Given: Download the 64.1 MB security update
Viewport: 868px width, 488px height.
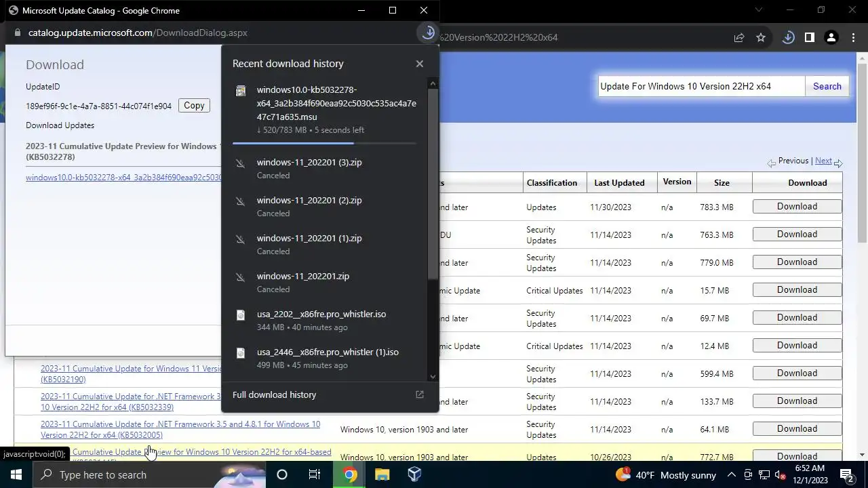Looking at the screenshot, I should click(x=797, y=429).
